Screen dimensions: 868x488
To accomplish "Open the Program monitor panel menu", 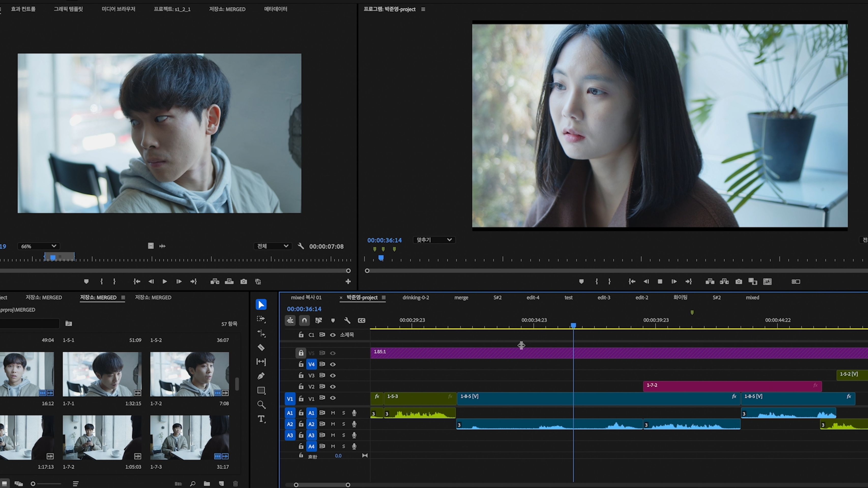I will coord(423,9).
